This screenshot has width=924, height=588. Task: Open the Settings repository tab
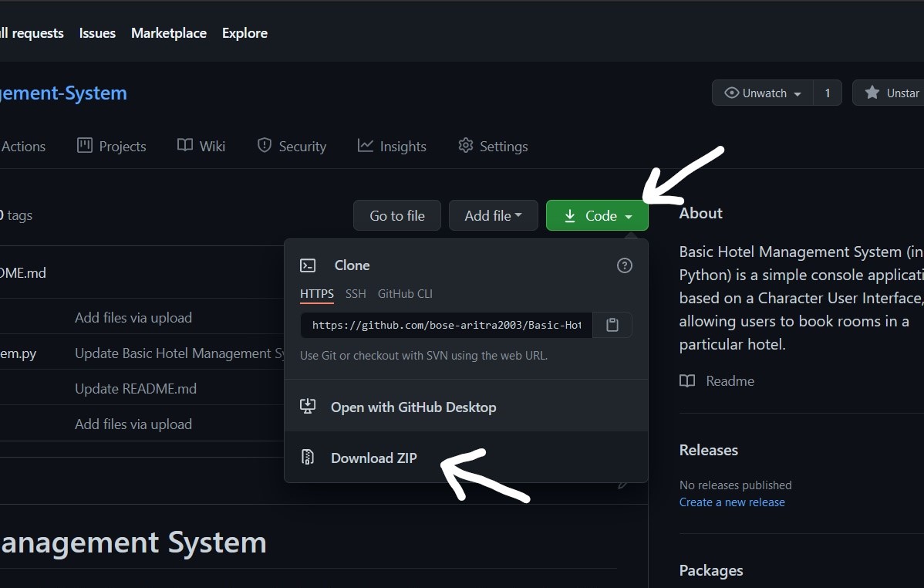493,147
